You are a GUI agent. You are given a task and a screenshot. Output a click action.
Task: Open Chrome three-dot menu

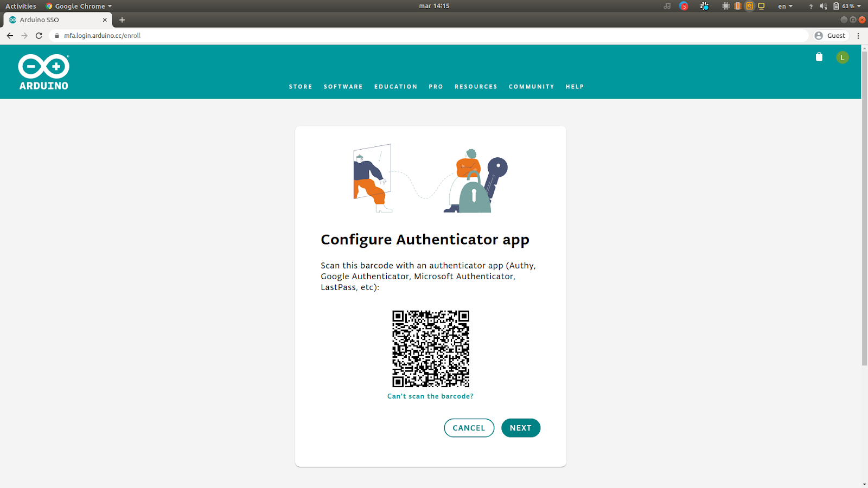click(858, 36)
